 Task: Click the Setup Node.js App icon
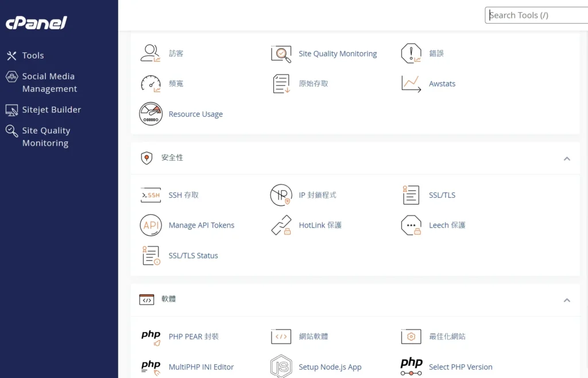click(281, 367)
